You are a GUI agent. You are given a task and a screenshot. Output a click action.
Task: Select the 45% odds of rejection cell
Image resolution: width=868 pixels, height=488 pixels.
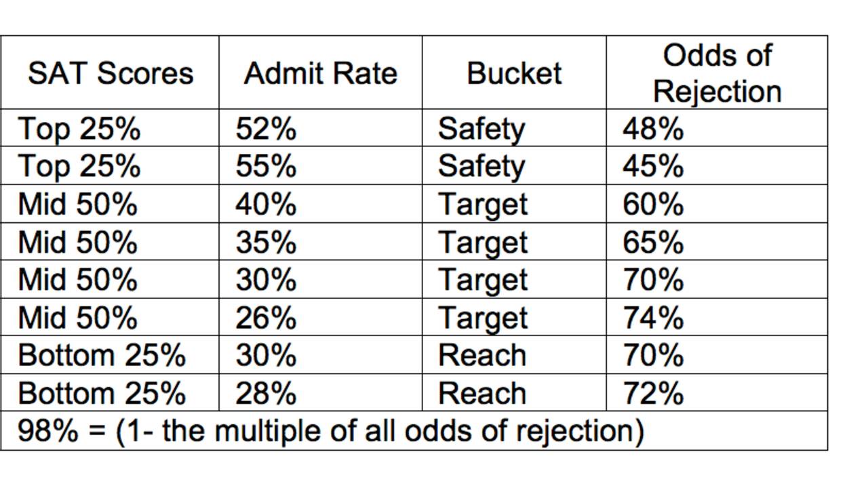click(717, 165)
